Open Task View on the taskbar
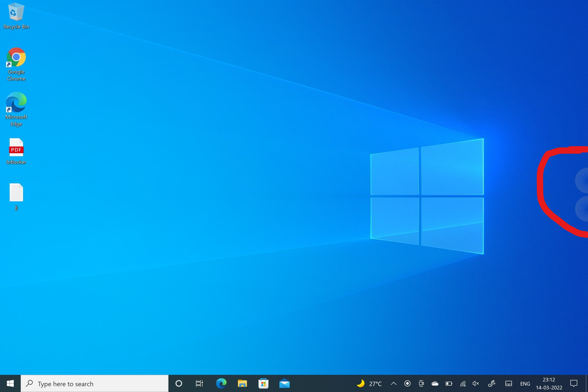This screenshot has width=588, height=392. (199, 383)
